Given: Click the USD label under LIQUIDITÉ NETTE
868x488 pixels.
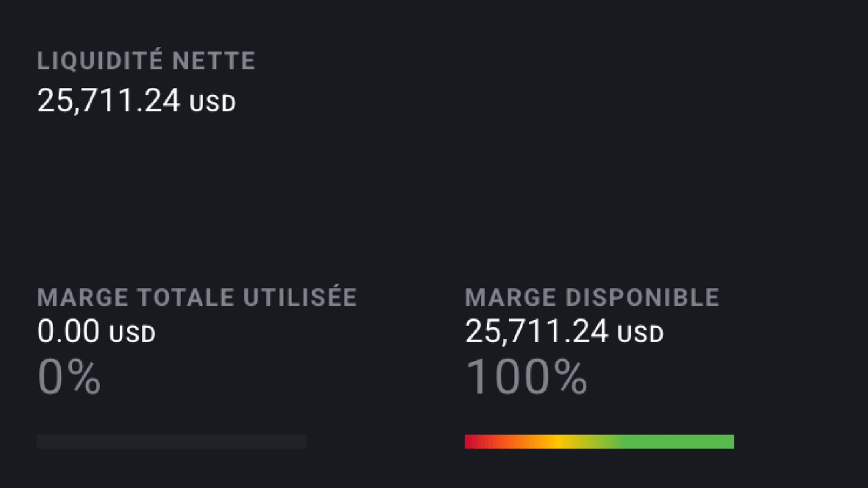Looking at the screenshot, I should pos(212,103).
